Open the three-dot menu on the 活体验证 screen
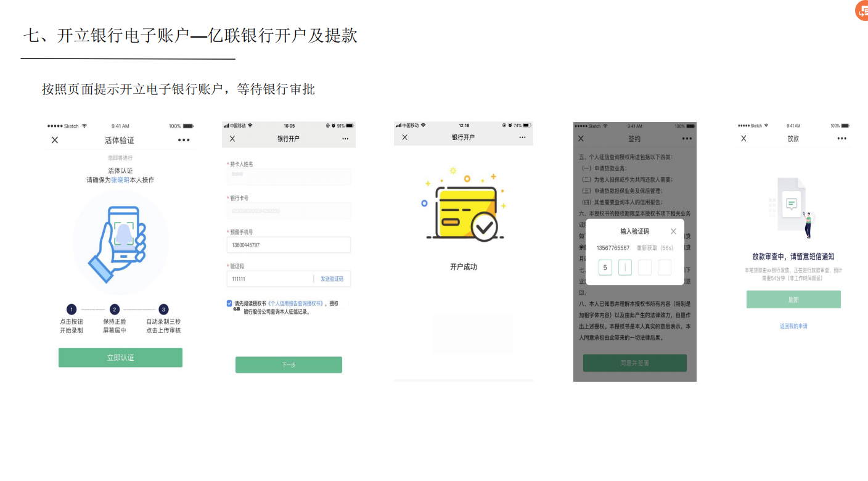Image resolution: width=868 pixels, height=481 pixels. pyautogui.click(x=184, y=140)
